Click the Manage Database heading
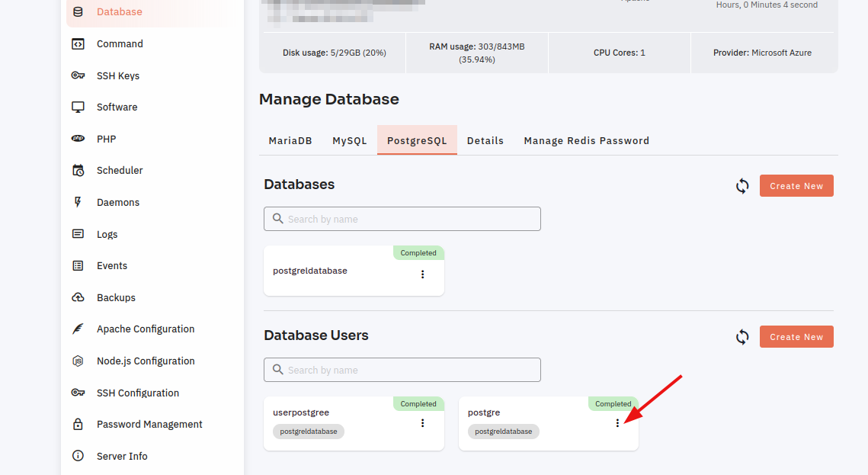The width and height of the screenshot is (868, 475). pos(328,99)
